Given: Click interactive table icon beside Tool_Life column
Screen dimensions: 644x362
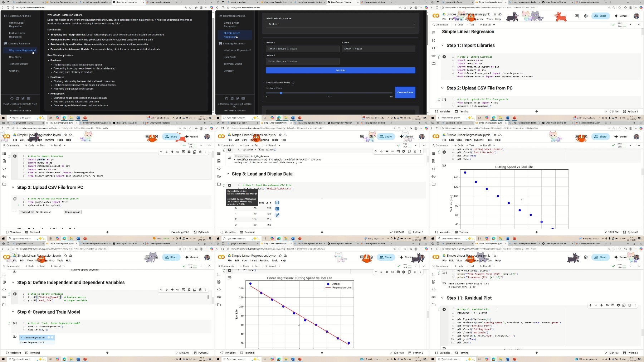Looking at the screenshot, I should 277,203.
